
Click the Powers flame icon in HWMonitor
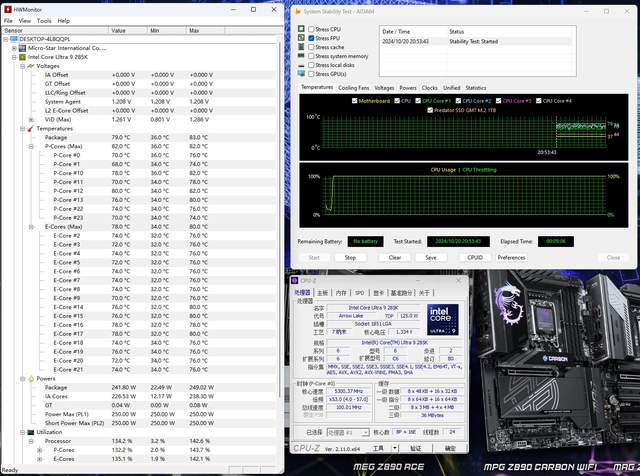click(x=31, y=379)
